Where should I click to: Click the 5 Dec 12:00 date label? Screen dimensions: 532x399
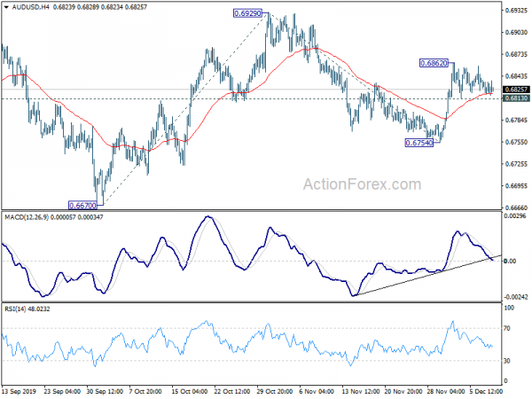(x=487, y=392)
